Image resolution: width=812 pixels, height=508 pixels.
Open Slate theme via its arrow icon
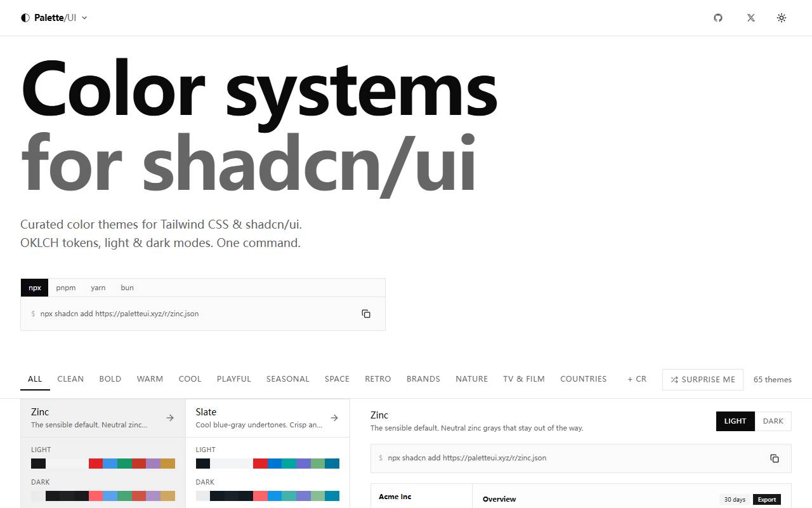(334, 418)
